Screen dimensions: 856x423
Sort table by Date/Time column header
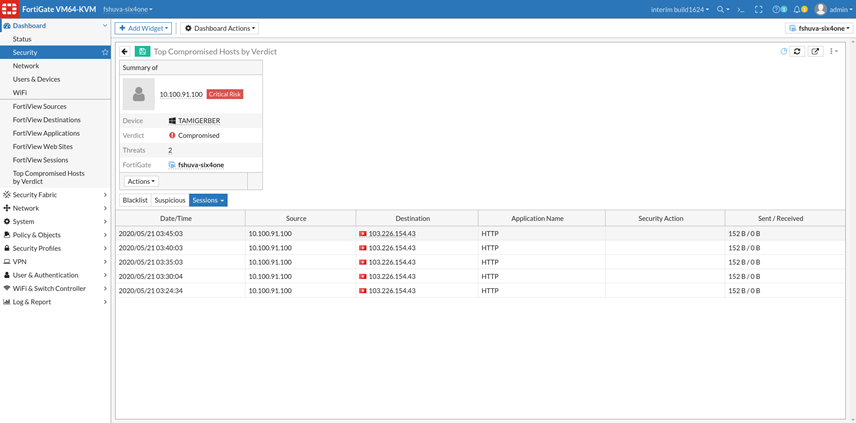[180, 218]
